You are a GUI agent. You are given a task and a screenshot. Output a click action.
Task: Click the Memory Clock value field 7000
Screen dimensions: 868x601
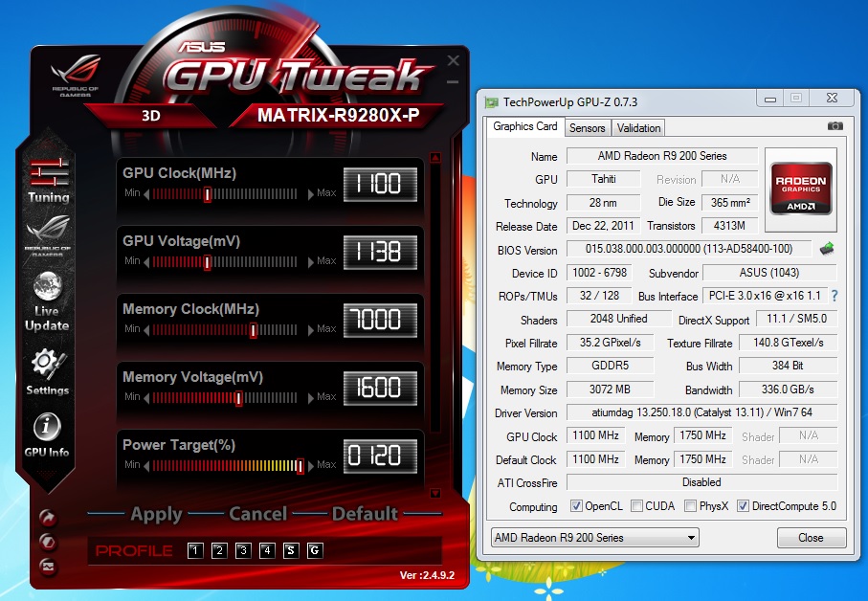380,320
